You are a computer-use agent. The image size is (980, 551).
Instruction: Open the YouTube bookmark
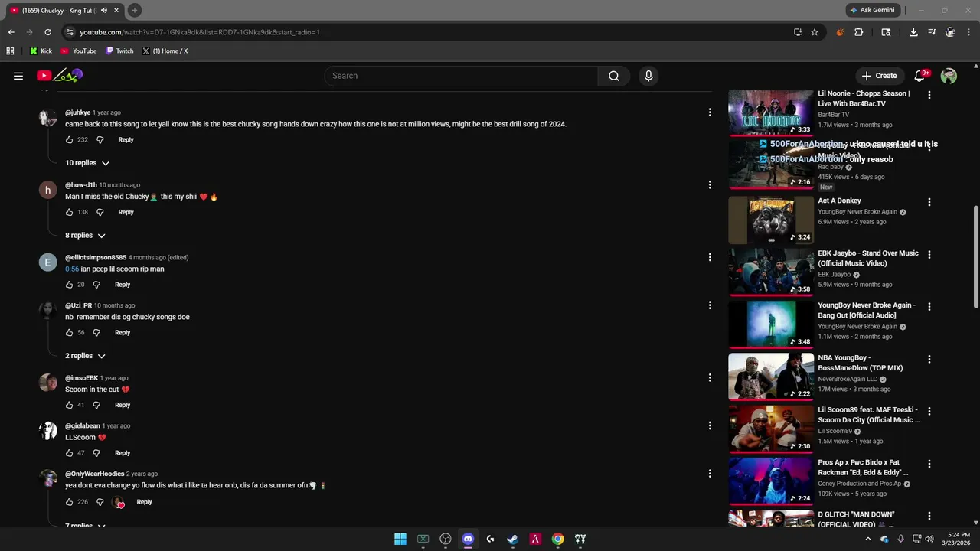(78, 51)
